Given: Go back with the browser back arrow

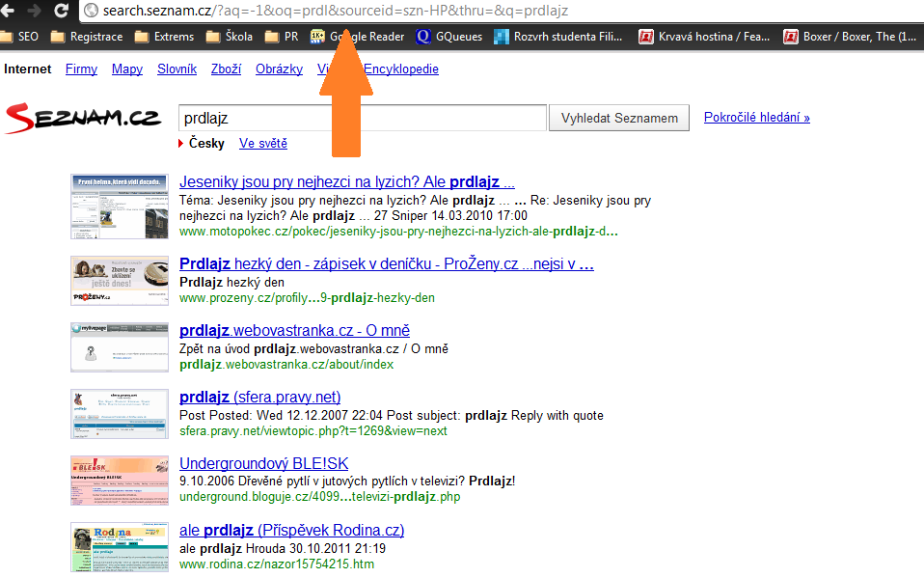Looking at the screenshot, I should tap(7, 10).
